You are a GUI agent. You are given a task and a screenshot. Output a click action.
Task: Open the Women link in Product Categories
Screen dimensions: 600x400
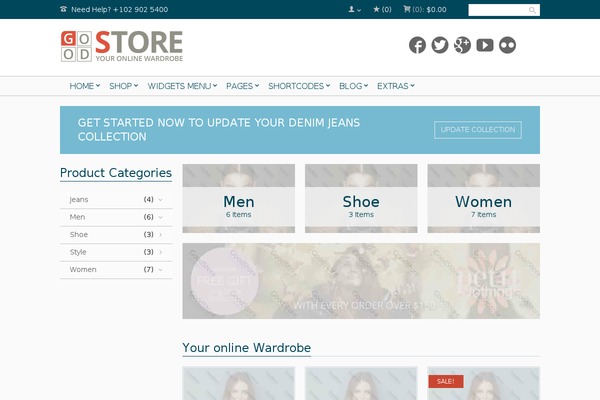[83, 269]
